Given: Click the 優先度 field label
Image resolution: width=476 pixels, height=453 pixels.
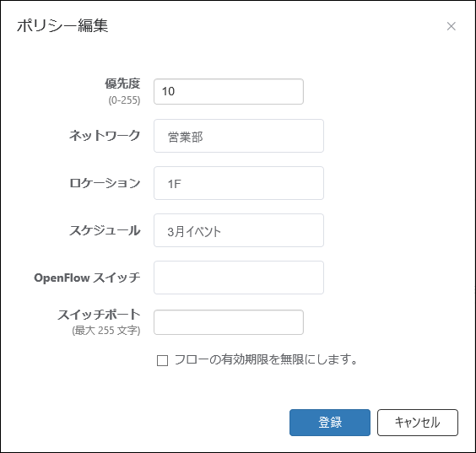Looking at the screenshot, I should 122,84.
